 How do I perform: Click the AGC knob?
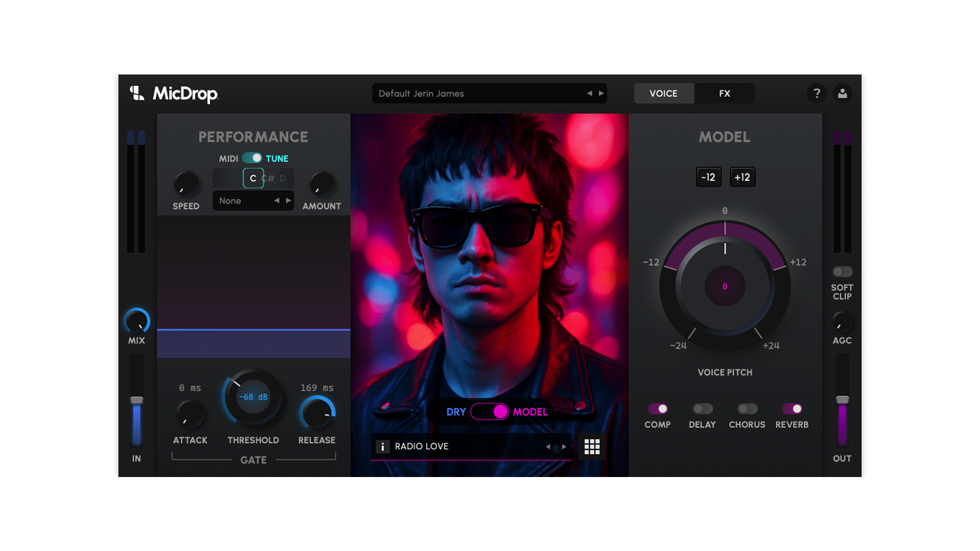pyautogui.click(x=842, y=321)
